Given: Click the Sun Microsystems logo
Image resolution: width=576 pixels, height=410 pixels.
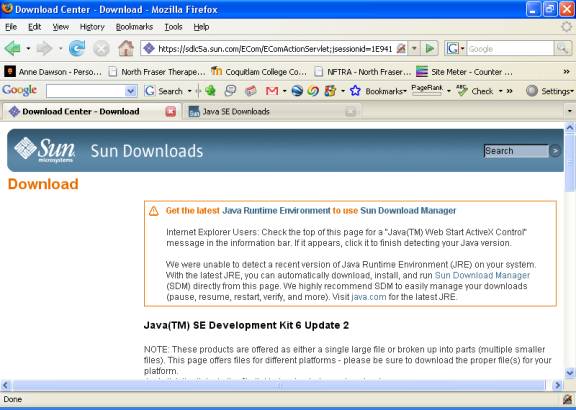Looking at the screenshot, I should click(44, 150).
